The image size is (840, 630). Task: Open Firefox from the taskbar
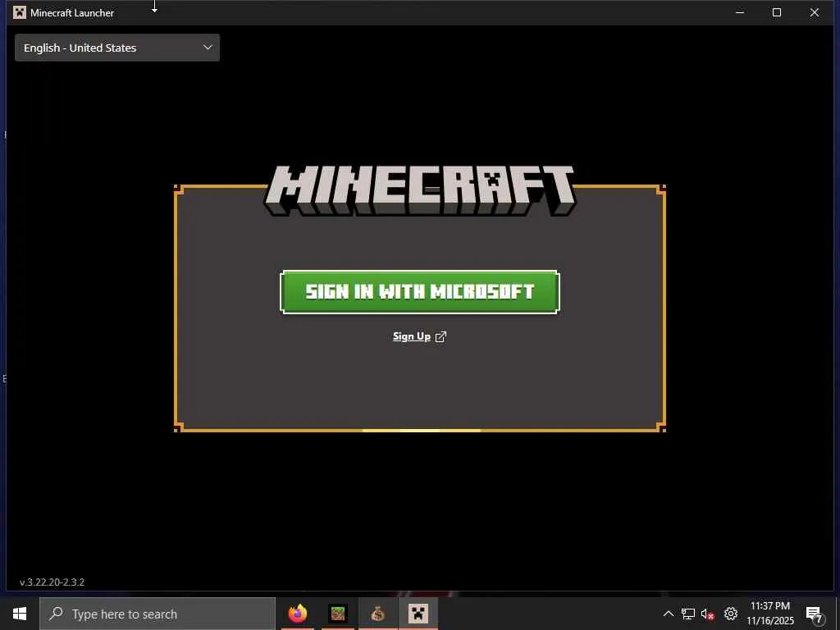click(x=298, y=614)
